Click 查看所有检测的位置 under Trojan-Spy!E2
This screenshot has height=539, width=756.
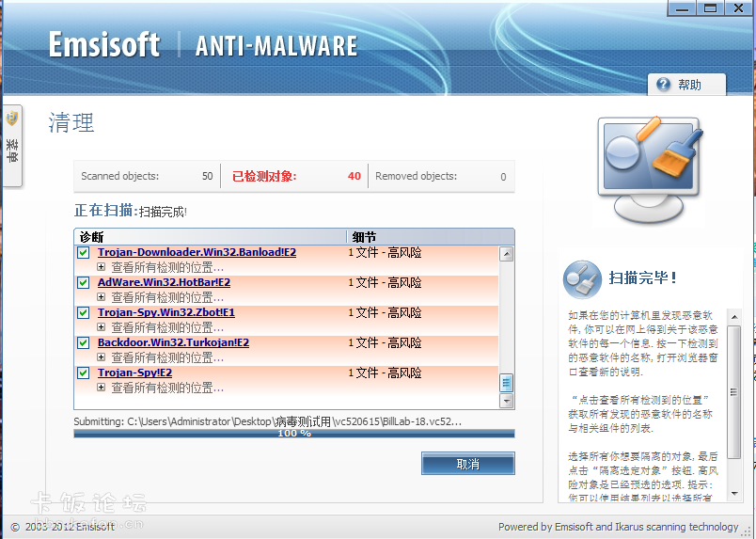167,388
